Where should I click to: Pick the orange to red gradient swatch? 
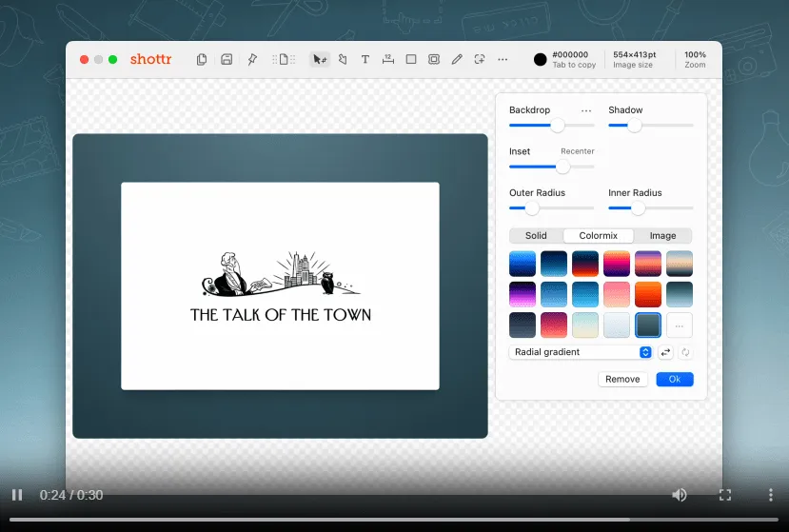coord(647,294)
